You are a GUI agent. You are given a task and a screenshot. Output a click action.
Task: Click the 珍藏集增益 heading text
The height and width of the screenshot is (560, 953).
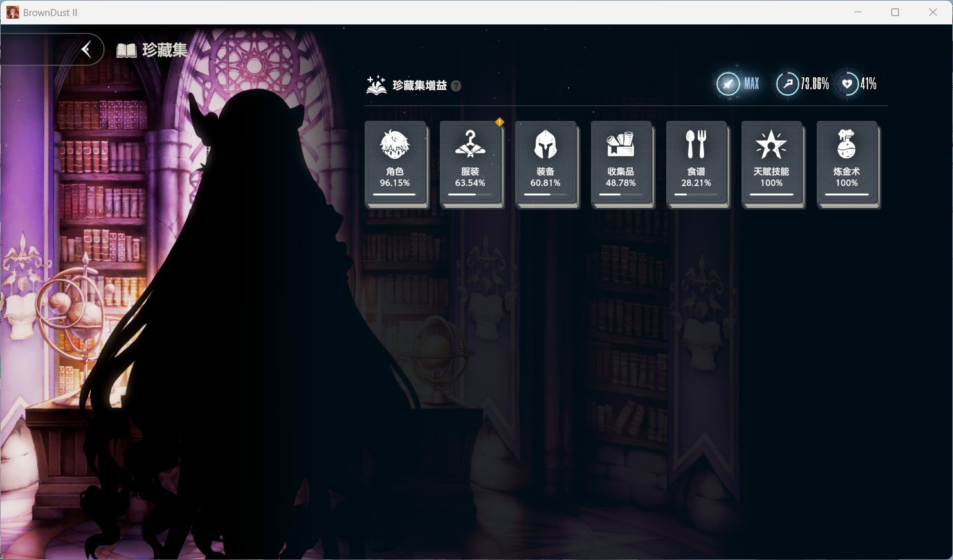[419, 86]
